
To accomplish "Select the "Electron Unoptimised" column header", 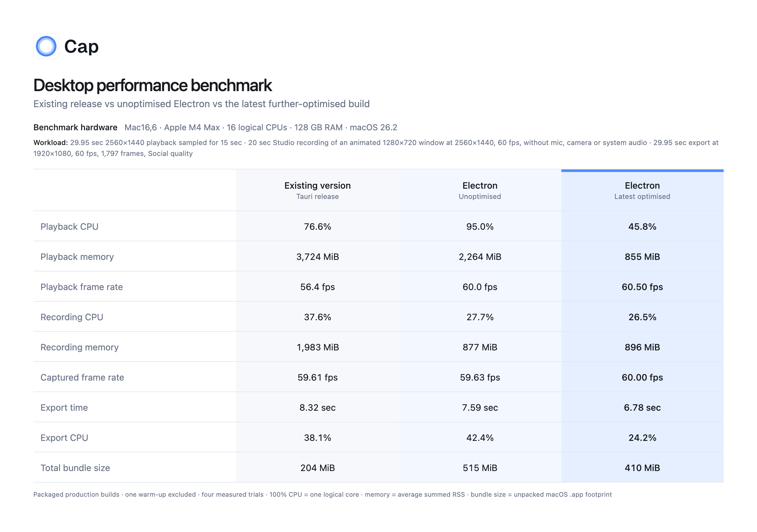I will tap(480, 191).
